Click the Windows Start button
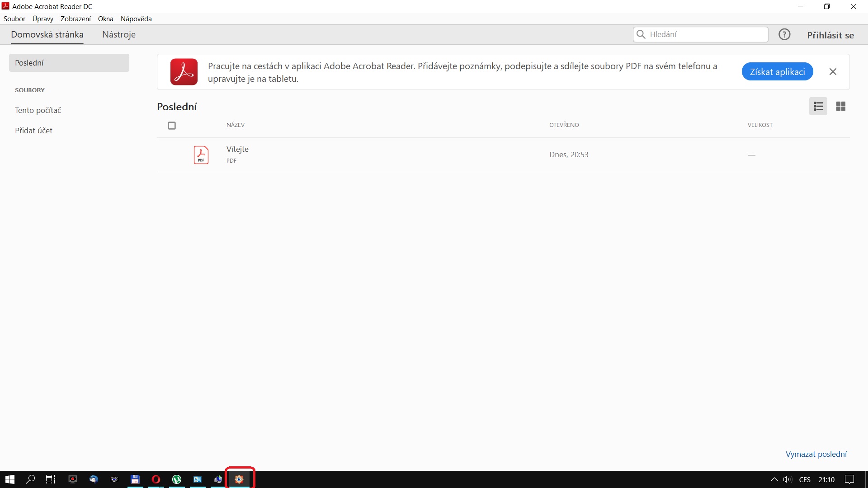 tap(10, 479)
